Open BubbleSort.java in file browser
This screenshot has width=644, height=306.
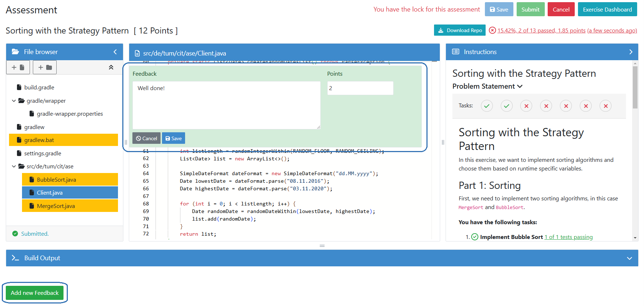[56, 179]
